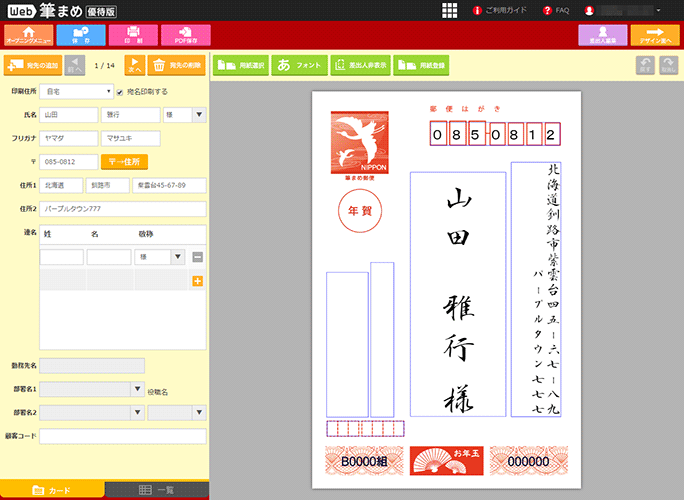Remove joint name row with minus icon
Viewport: 684px width, 500px height.
pyautogui.click(x=198, y=257)
